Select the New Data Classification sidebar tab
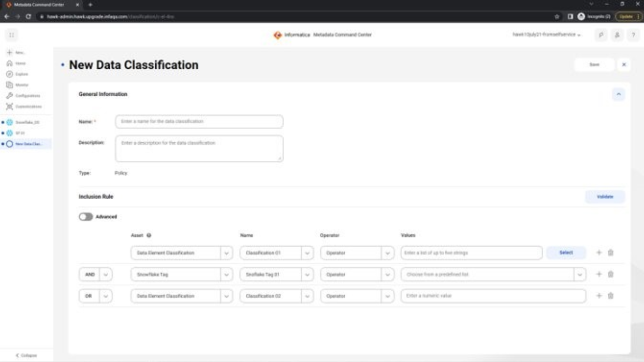The height and width of the screenshot is (362, 644). point(26,144)
